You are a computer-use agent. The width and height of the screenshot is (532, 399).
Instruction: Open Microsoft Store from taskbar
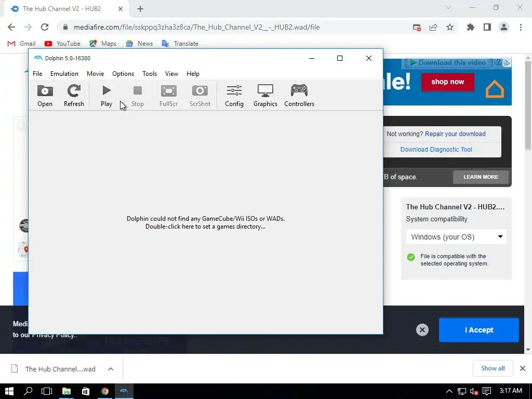tap(86, 391)
